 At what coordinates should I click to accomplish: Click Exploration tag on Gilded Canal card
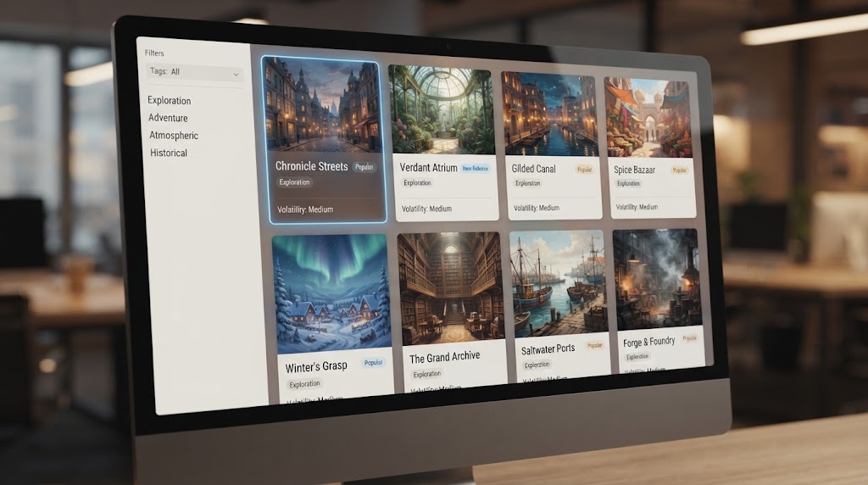click(x=527, y=183)
